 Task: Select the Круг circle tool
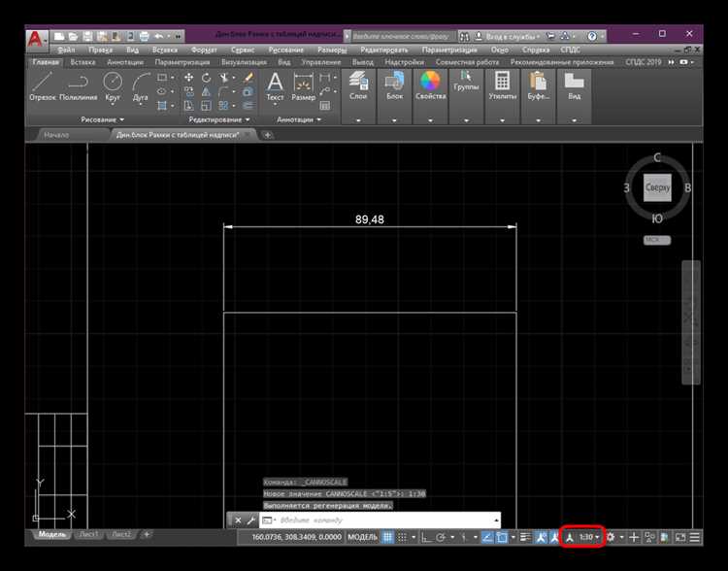[x=113, y=86]
